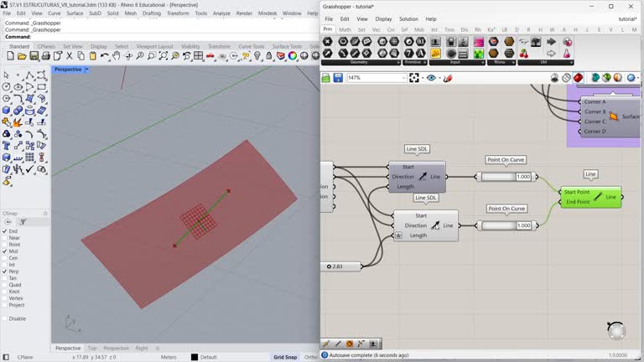
Task: Select the Pan view hand tool
Action: coord(117,56)
